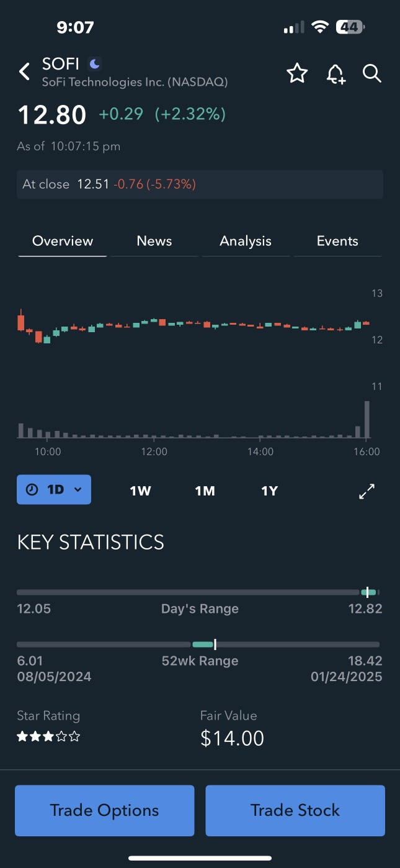Tap the Trade Stock button
The width and height of the screenshot is (400, 868).
click(295, 810)
